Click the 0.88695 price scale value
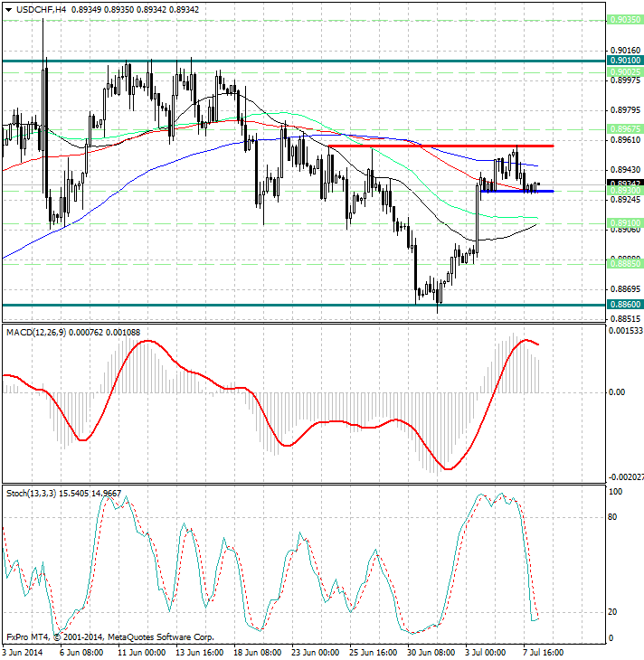The height and width of the screenshot is (660, 644). (626, 289)
